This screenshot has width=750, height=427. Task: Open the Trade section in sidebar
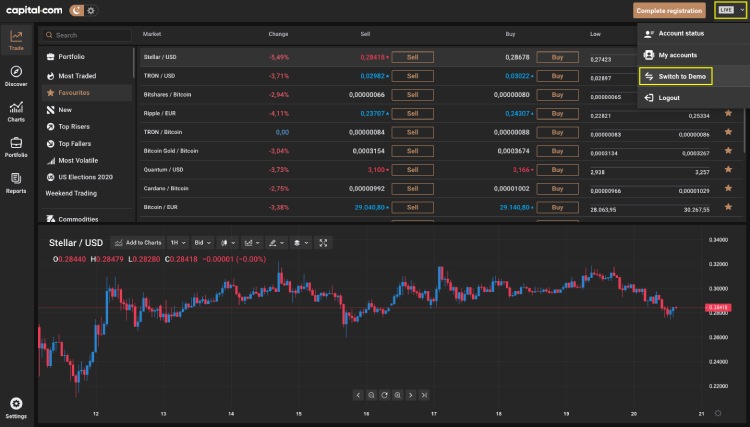[16, 40]
